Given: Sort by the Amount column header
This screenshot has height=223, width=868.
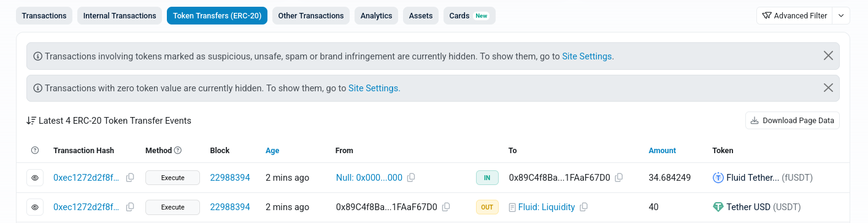Looking at the screenshot, I should (x=663, y=151).
